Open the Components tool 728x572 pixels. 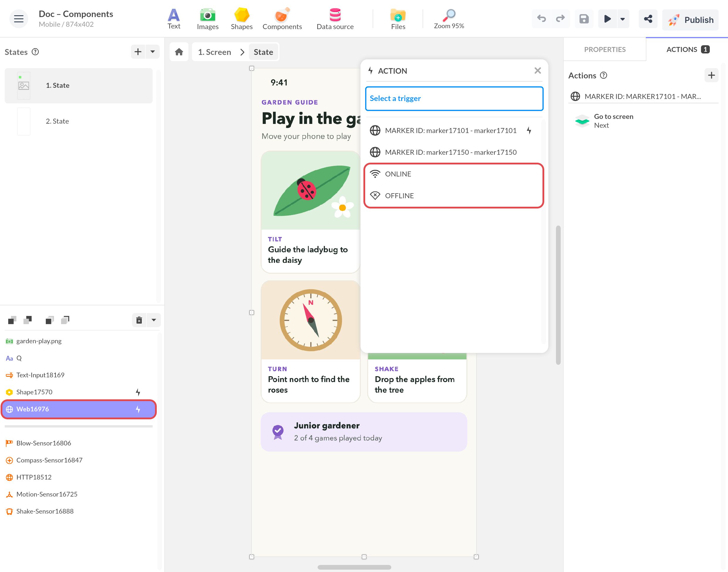(282, 19)
